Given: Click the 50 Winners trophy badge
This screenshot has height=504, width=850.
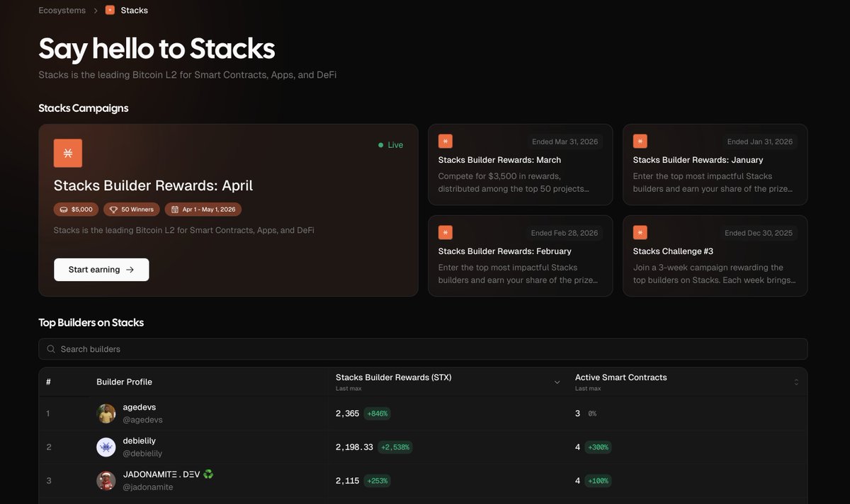Looking at the screenshot, I should [x=132, y=210].
